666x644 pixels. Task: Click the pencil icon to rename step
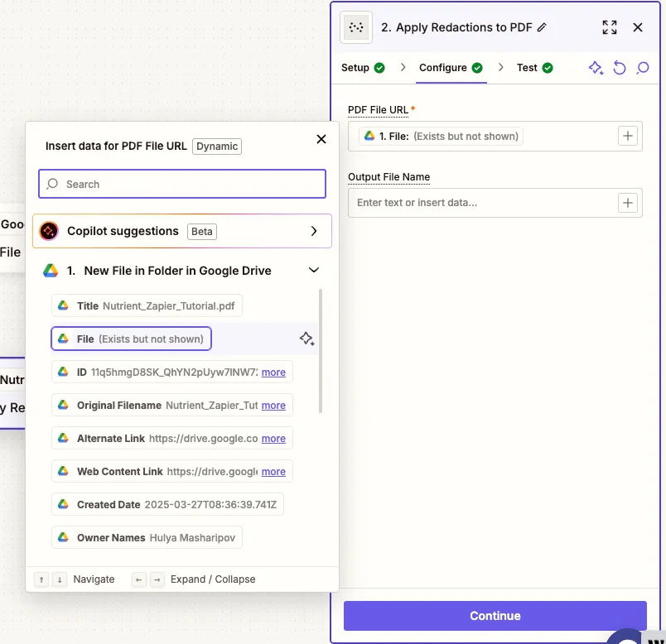tap(543, 27)
